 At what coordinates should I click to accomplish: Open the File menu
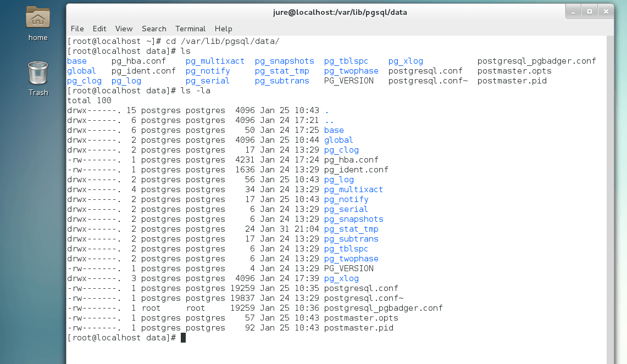[x=77, y=29]
